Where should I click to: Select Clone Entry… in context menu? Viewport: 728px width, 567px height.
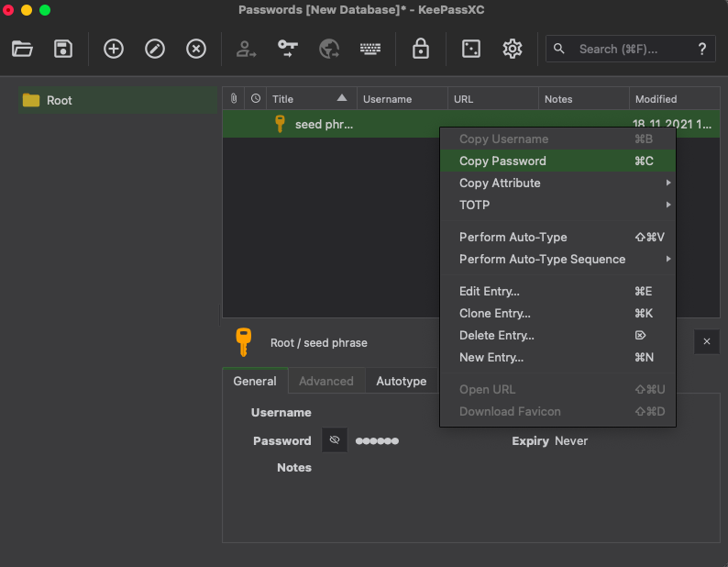tap(494, 313)
